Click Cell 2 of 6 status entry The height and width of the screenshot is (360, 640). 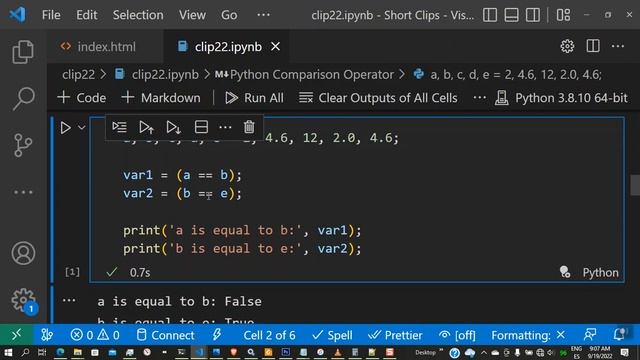[x=269, y=336]
